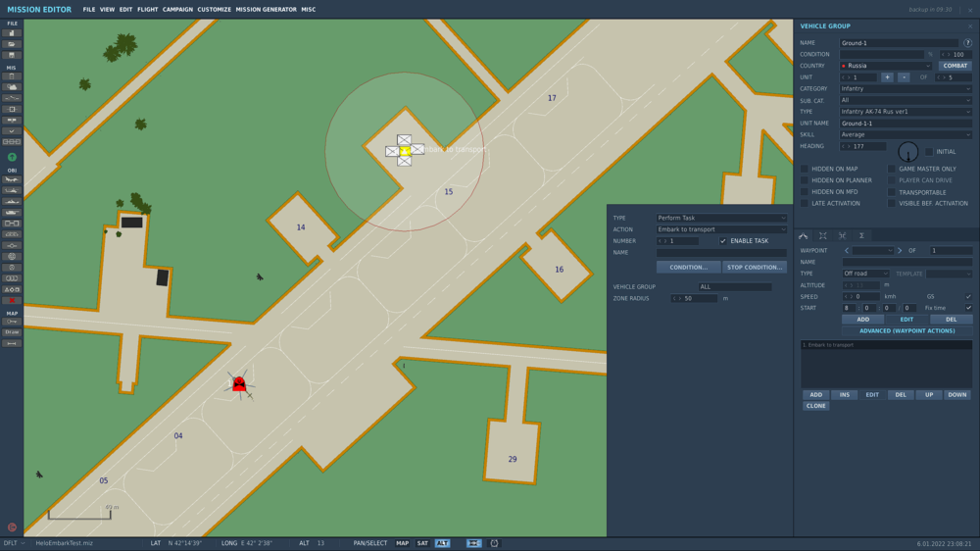This screenshot has width=980, height=551.
Task: Click the red exit icon at bottom-left
Action: [12, 527]
